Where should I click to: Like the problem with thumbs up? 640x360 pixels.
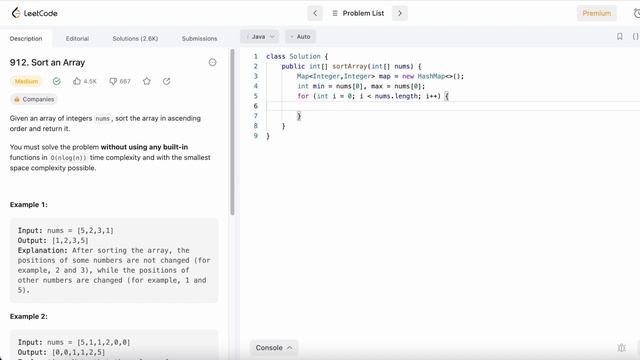pos(84,81)
